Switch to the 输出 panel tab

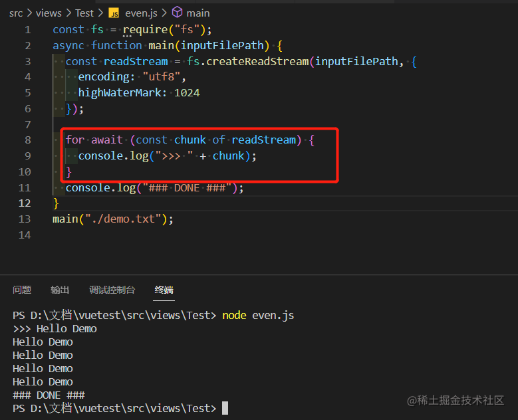pos(60,290)
